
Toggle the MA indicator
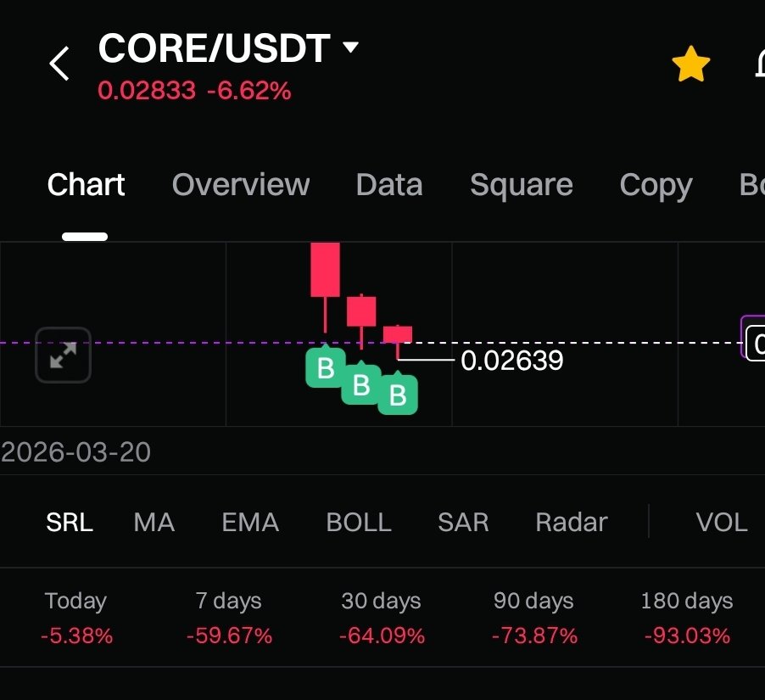[x=154, y=522]
